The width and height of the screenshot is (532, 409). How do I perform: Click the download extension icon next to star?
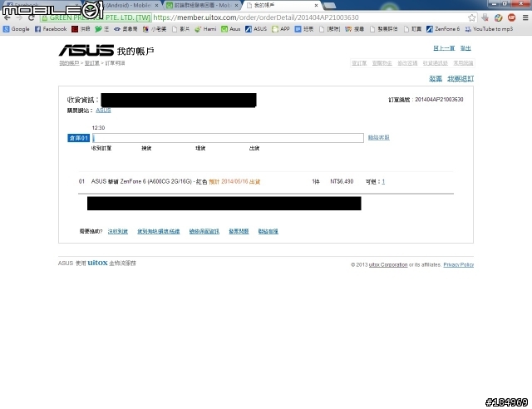click(x=485, y=17)
